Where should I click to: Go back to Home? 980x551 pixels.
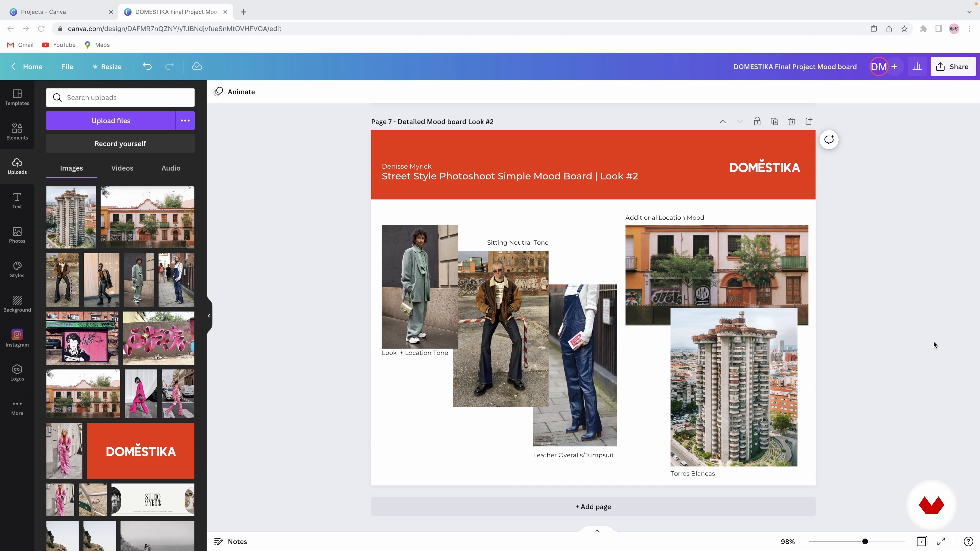(x=27, y=67)
